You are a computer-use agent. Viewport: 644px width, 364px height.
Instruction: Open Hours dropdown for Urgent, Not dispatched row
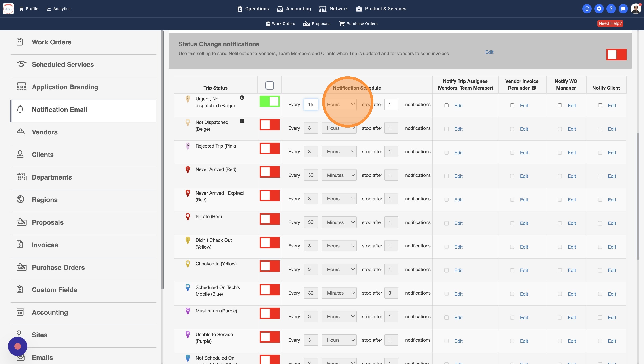coord(339,105)
